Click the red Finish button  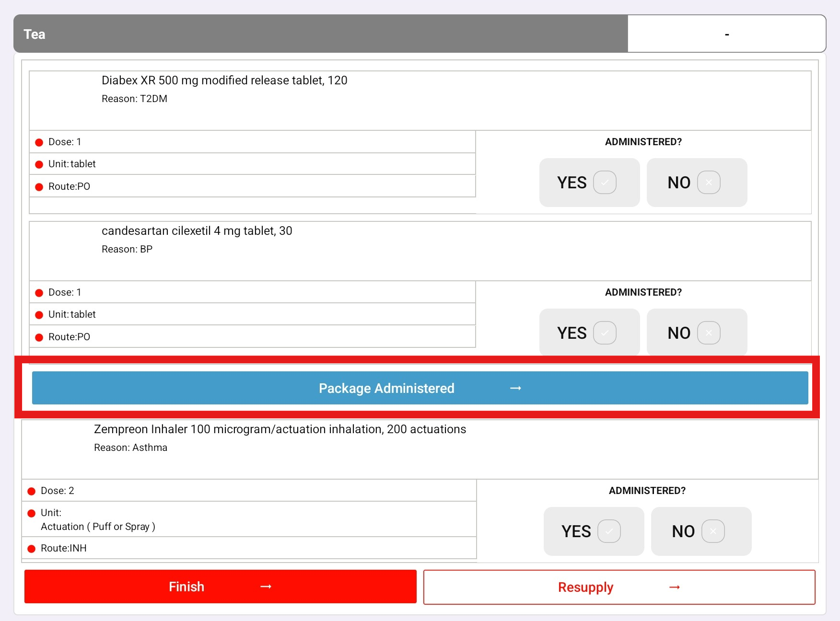tap(220, 586)
